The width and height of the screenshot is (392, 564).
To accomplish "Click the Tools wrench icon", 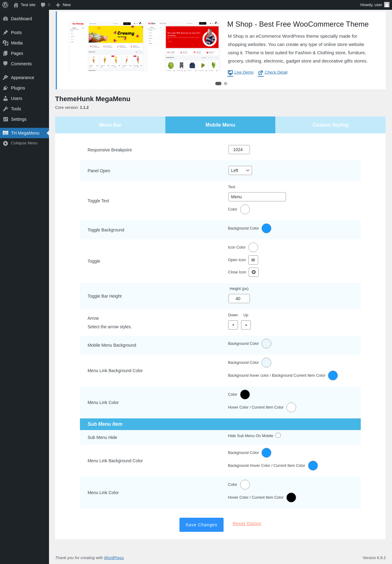I will click(x=6, y=109).
